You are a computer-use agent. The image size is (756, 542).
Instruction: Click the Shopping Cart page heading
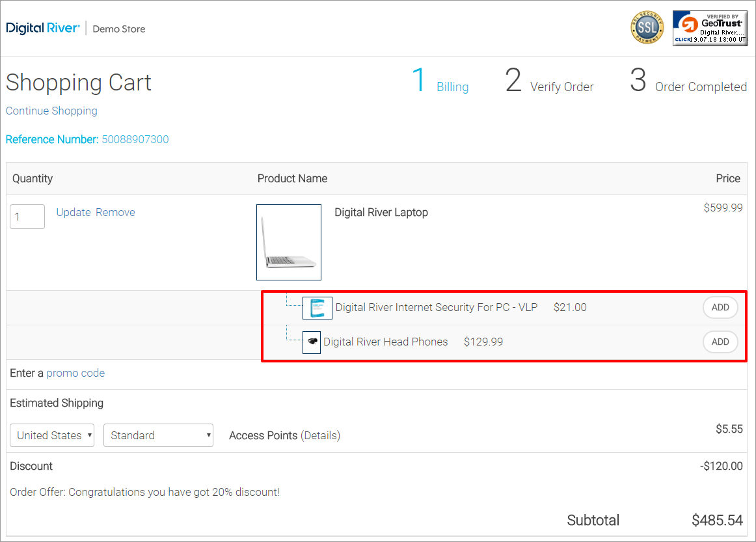click(x=79, y=83)
